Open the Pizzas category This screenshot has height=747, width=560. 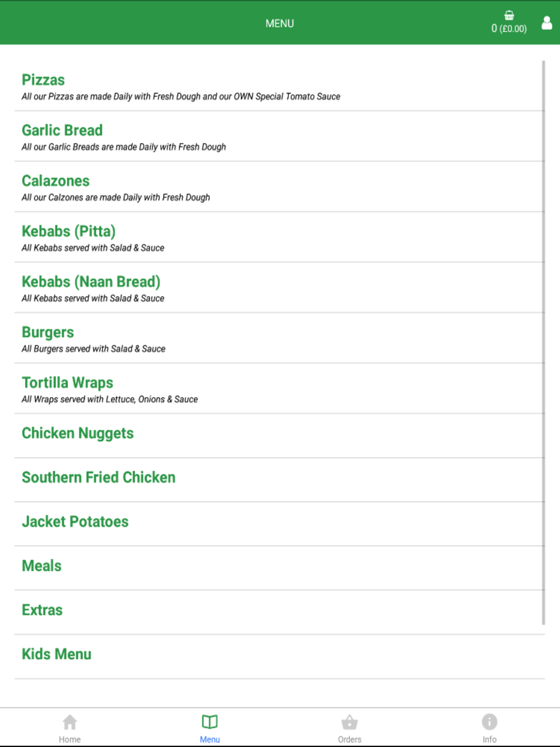pos(279,86)
